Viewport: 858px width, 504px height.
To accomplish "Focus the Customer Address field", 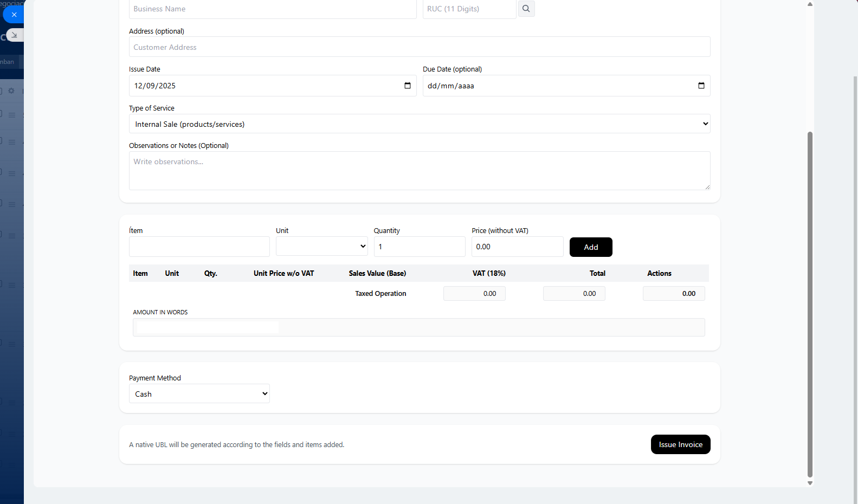I will click(x=419, y=47).
